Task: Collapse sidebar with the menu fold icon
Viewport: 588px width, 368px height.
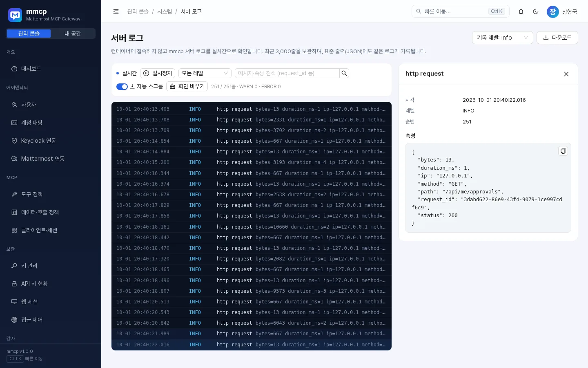Action: tap(116, 11)
